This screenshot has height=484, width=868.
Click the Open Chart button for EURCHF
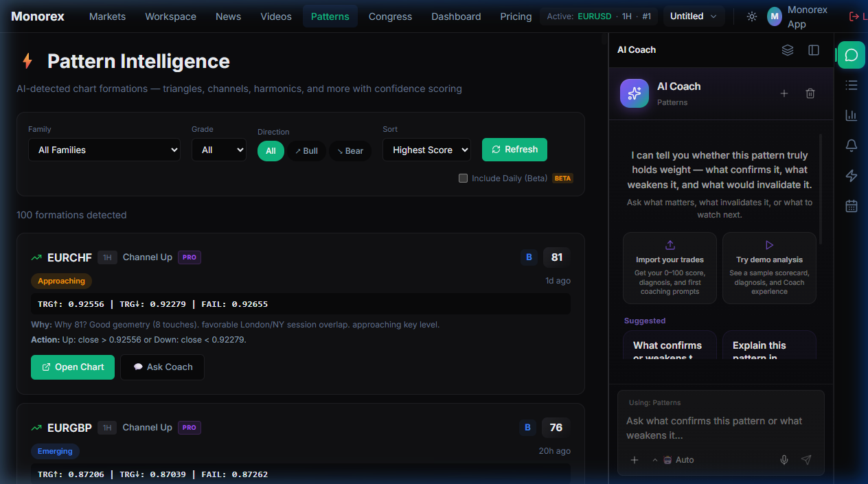click(x=73, y=367)
